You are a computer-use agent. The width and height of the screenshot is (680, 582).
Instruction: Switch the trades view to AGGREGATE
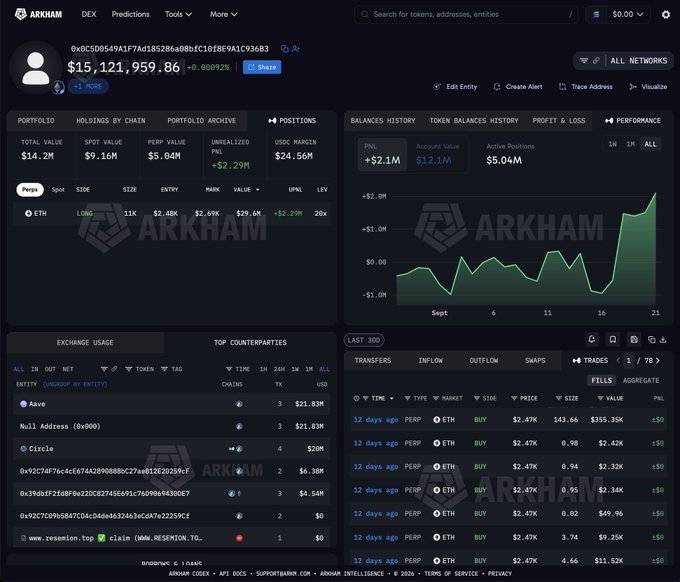641,380
